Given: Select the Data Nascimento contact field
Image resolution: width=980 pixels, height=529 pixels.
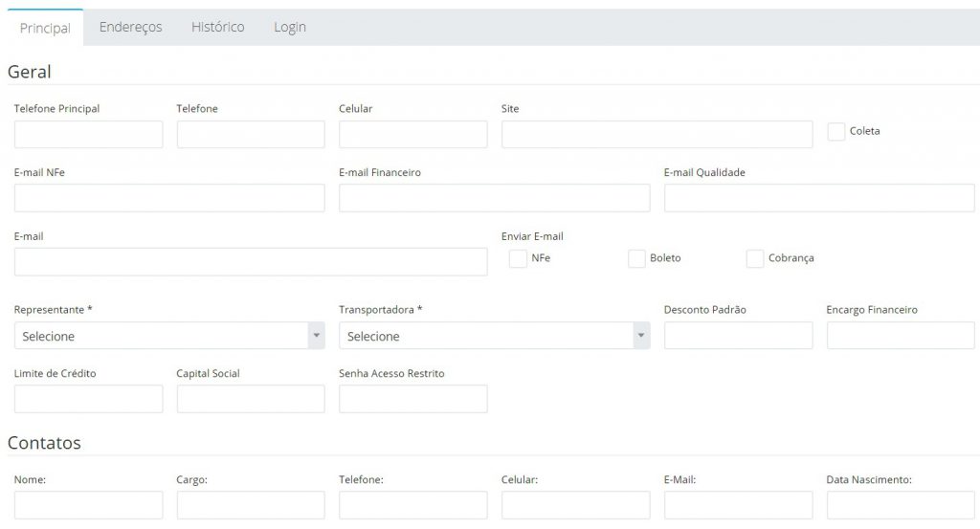Looking at the screenshot, I should (901, 505).
